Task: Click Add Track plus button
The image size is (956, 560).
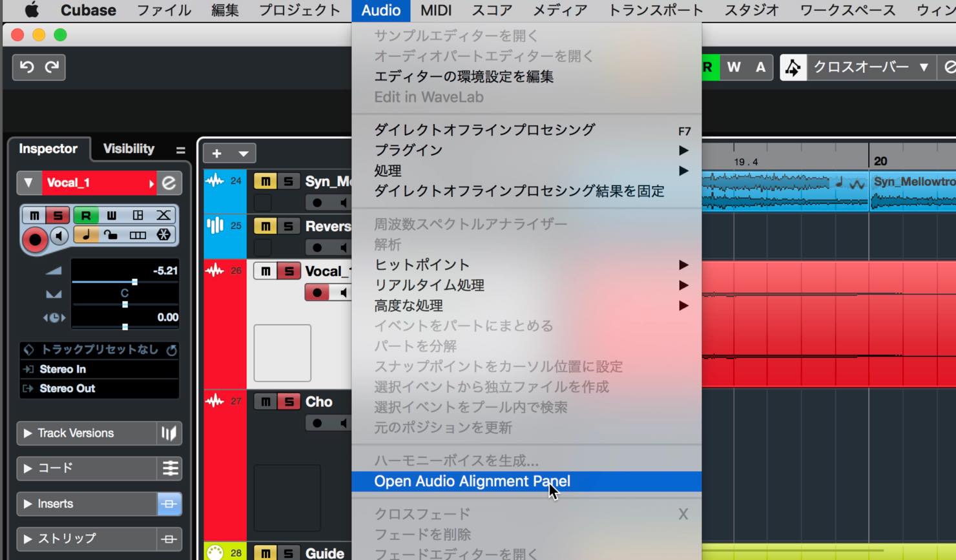Action: pos(217,153)
